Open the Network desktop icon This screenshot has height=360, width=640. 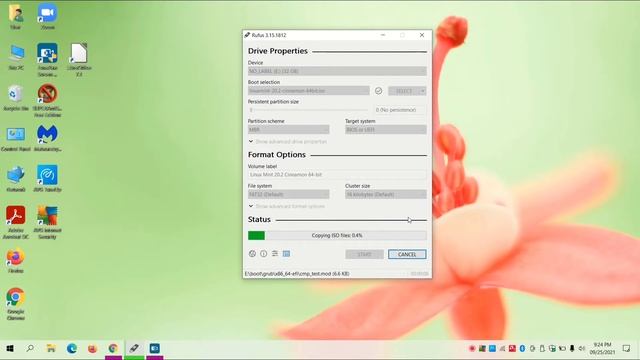(x=16, y=179)
